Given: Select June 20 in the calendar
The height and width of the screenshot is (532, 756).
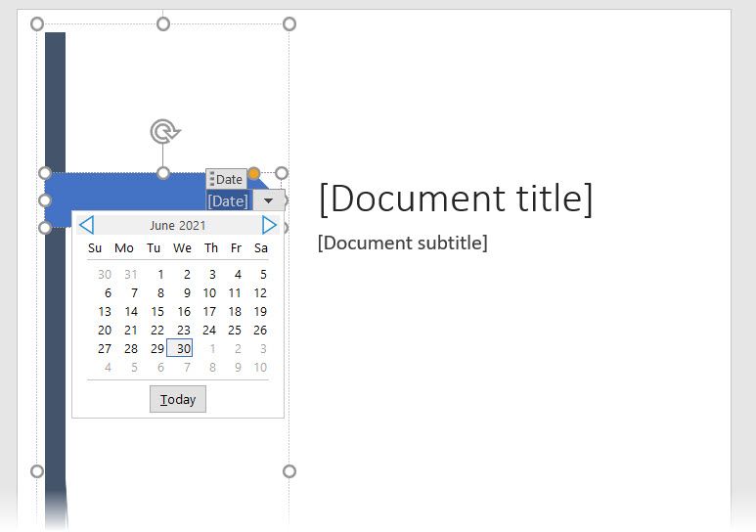Looking at the screenshot, I should [x=105, y=331].
